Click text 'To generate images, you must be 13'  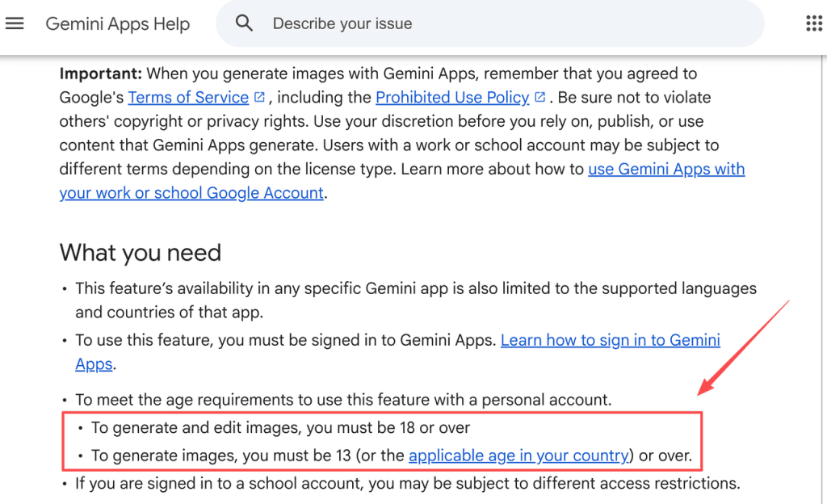[x=221, y=456]
